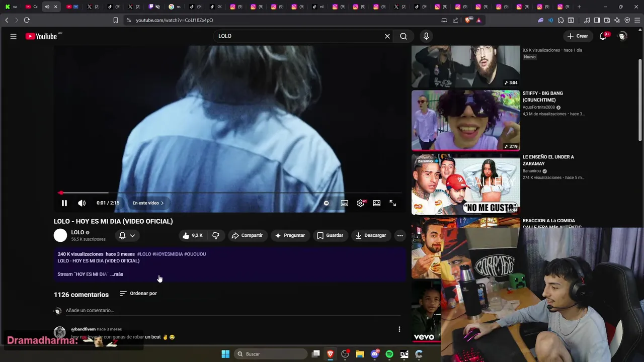Open Brave Shields lion icon
644x362 pixels.
(x=468, y=20)
